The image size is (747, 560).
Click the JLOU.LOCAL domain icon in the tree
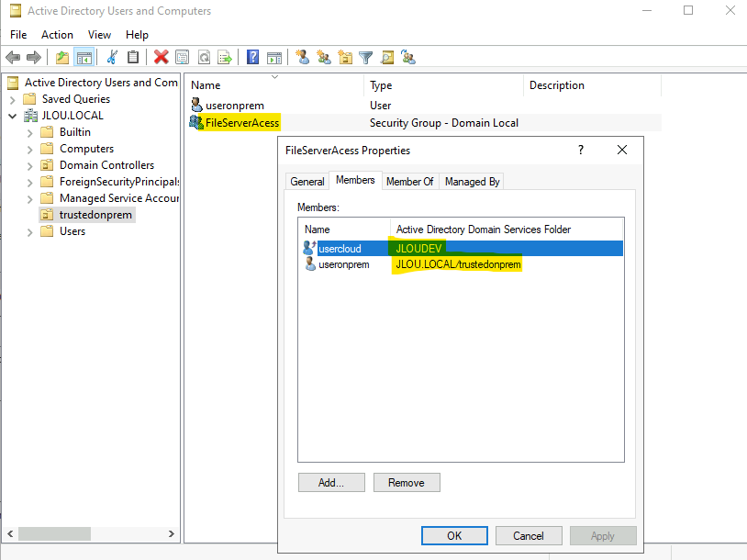tap(31, 116)
